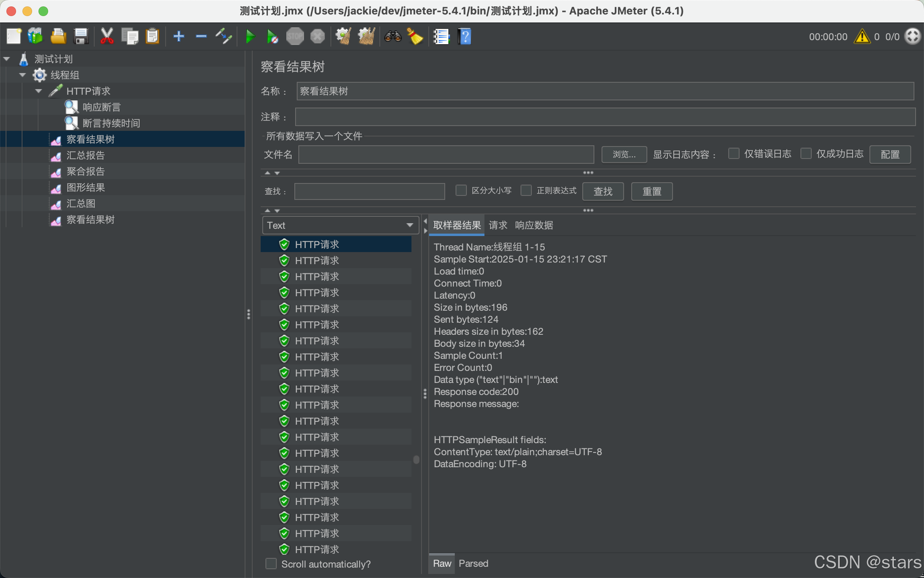This screenshot has height=578, width=924.
Task: Click the Paste clipboard icon
Action: click(x=152, y=37)
